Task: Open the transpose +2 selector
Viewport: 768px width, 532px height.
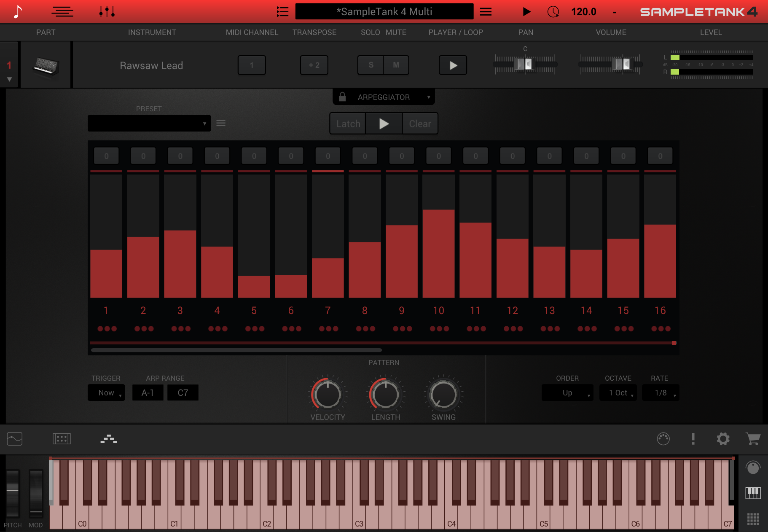Action: (x=314, y=65)
